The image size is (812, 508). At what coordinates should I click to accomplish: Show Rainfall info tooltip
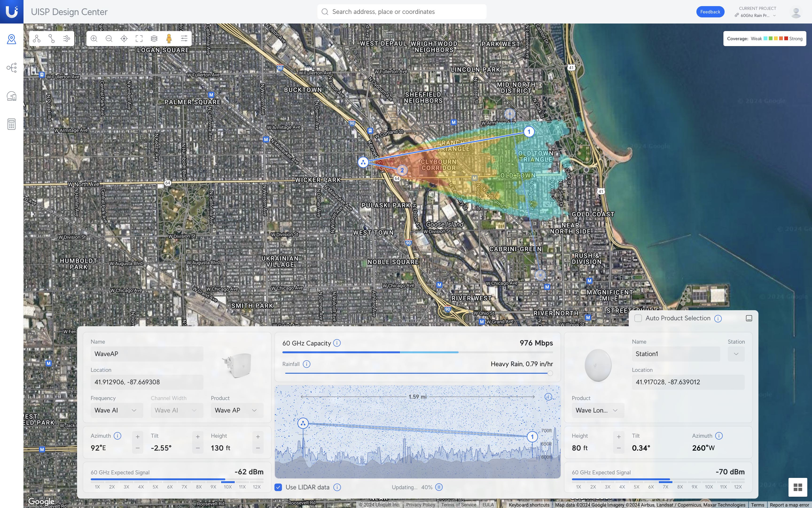tap(307, 364)
